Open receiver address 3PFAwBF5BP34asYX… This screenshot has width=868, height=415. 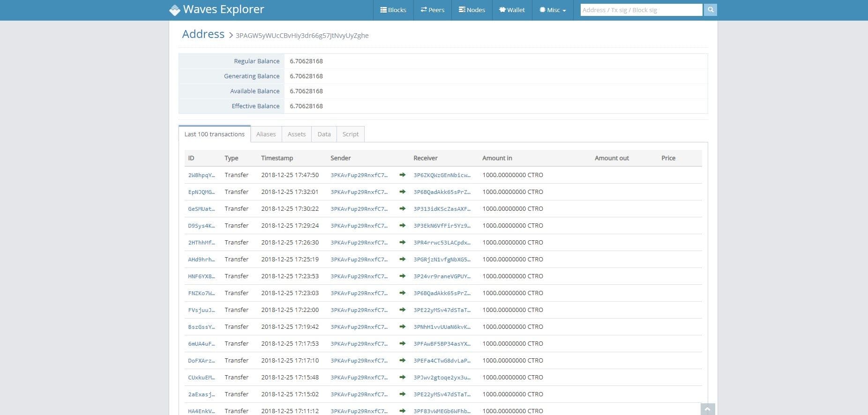(442, 344)
